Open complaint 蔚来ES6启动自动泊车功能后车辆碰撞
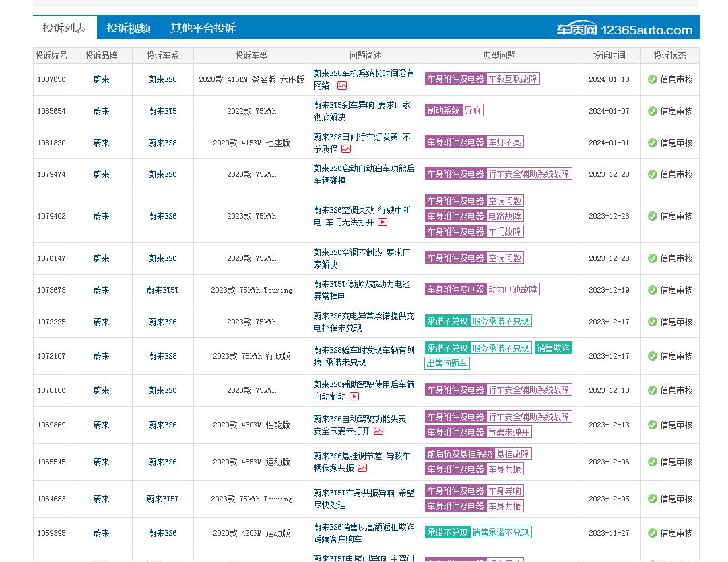Image resolution: width=728 pixels, height=562 pixels. click(x=364, y=174)
